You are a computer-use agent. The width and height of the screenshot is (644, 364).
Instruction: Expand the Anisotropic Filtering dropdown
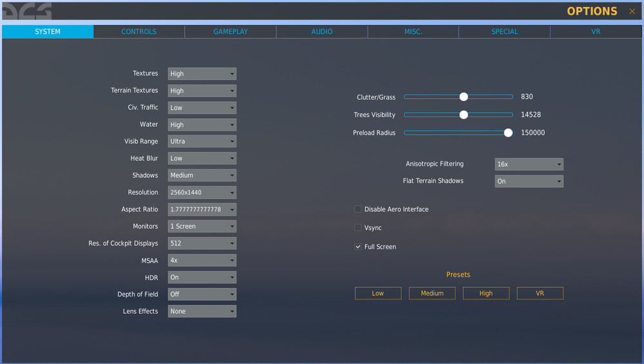click(529, 164)
